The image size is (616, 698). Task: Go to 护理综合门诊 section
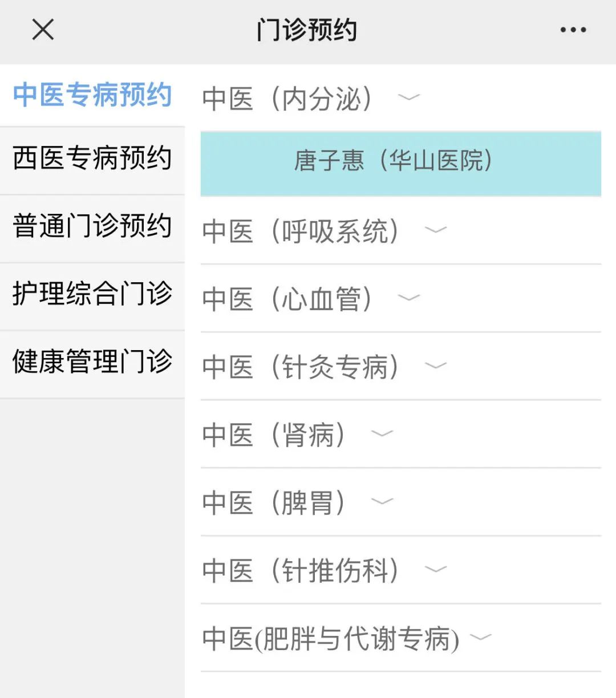pos(92,294)
